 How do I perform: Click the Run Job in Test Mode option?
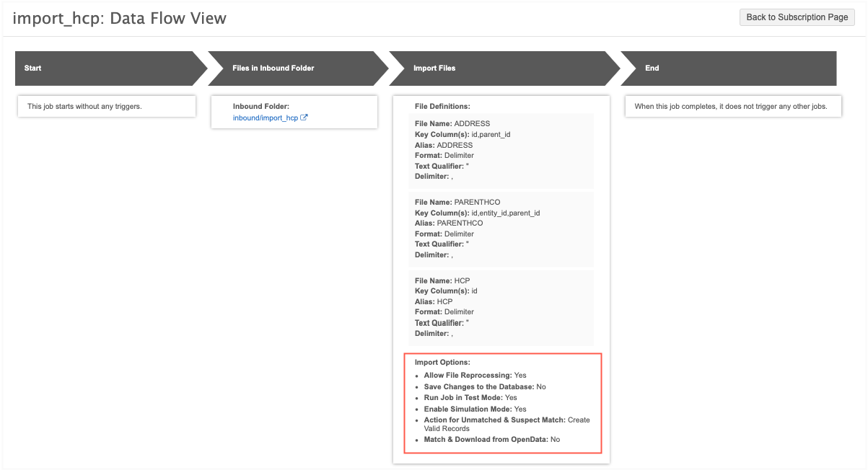tap(470, 398)
